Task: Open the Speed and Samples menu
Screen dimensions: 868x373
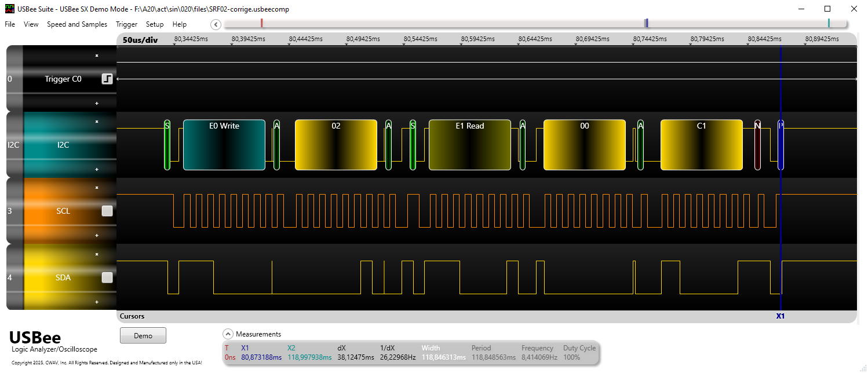Action: point(77,24)
